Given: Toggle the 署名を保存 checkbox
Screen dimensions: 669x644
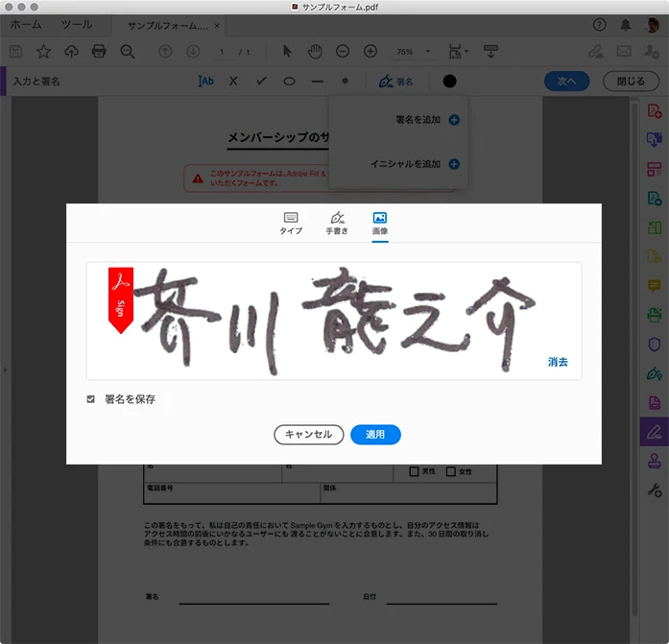Looking at the screenshot, I should (91, 399).
